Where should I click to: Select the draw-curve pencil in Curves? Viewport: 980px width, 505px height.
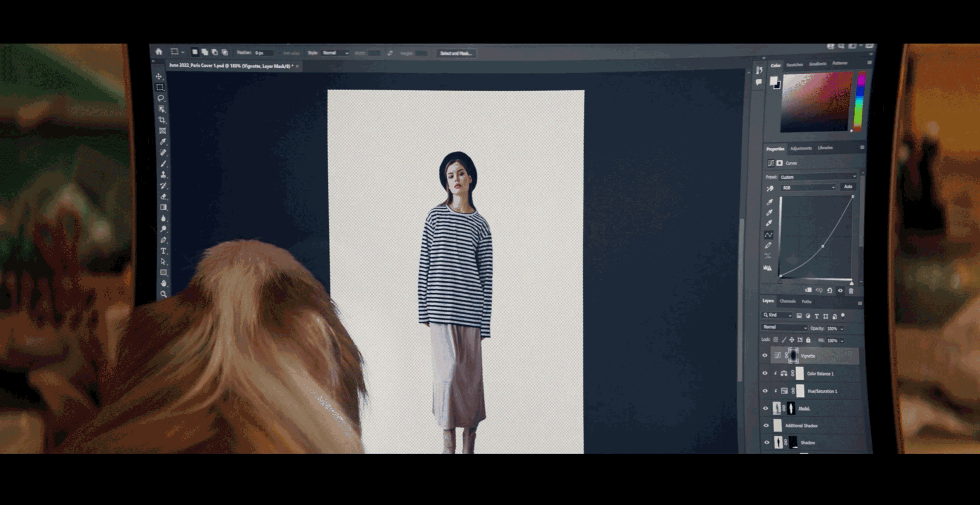click(768, 245)
